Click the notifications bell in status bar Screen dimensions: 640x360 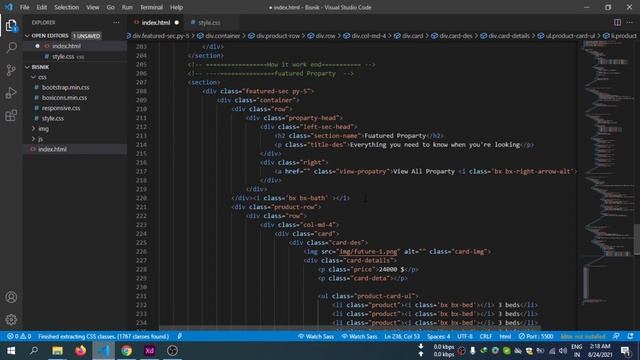coord(631,336)
